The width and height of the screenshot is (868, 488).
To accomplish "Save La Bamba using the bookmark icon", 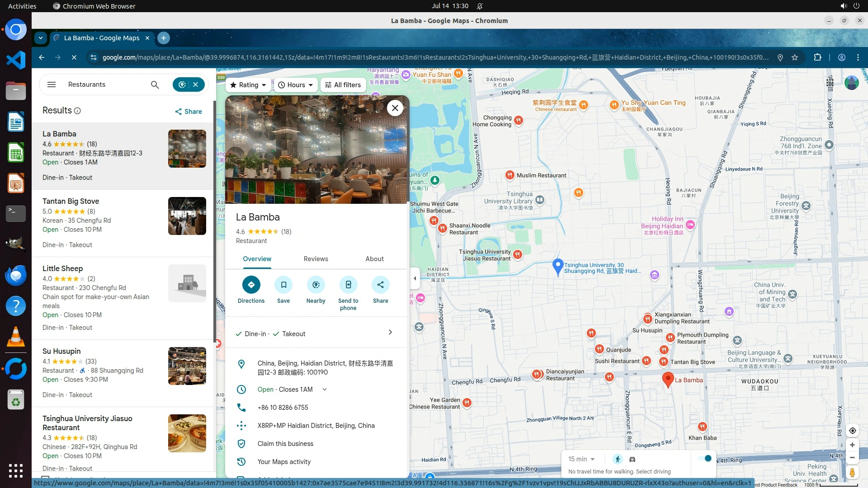I will point(283,285).
